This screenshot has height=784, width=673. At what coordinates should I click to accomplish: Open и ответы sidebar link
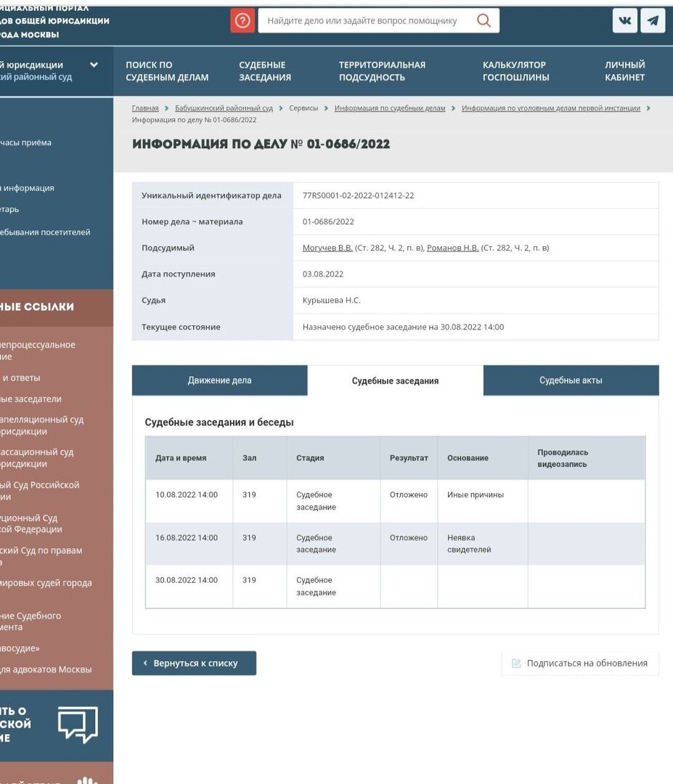pos(20,378)
